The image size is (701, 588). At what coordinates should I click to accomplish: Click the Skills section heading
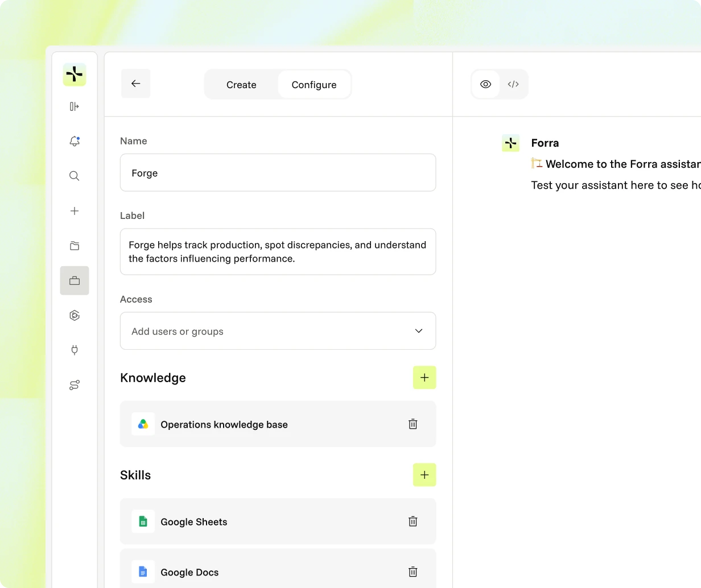click(x=135, y=475)
